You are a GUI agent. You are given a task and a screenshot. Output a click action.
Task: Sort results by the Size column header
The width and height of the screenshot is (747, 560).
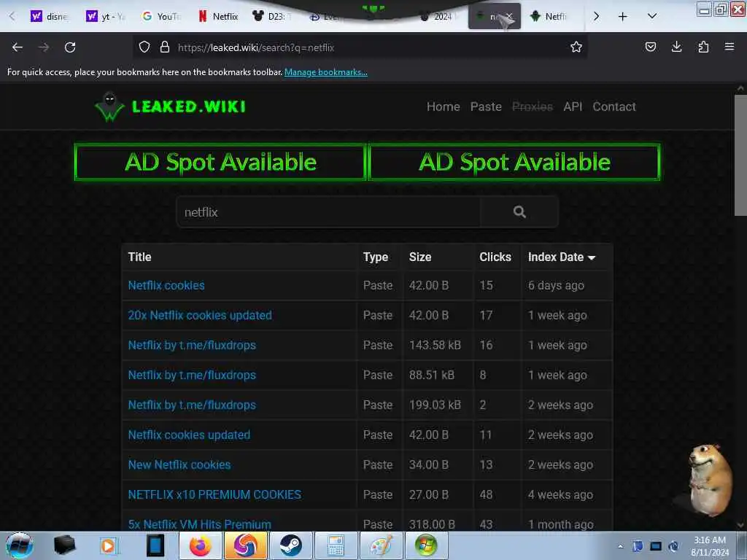pos(420,257)
